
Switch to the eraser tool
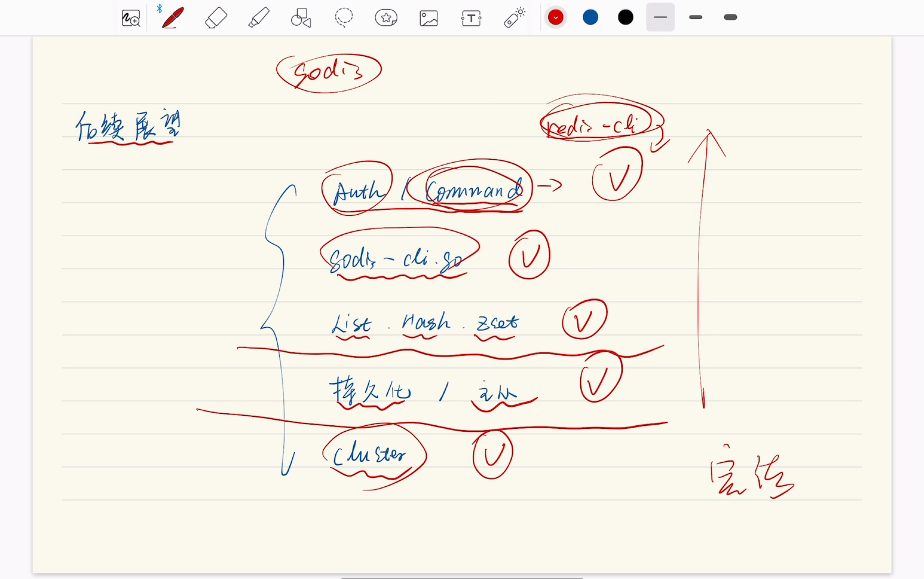pyautogui.click(x=216, y=18)
